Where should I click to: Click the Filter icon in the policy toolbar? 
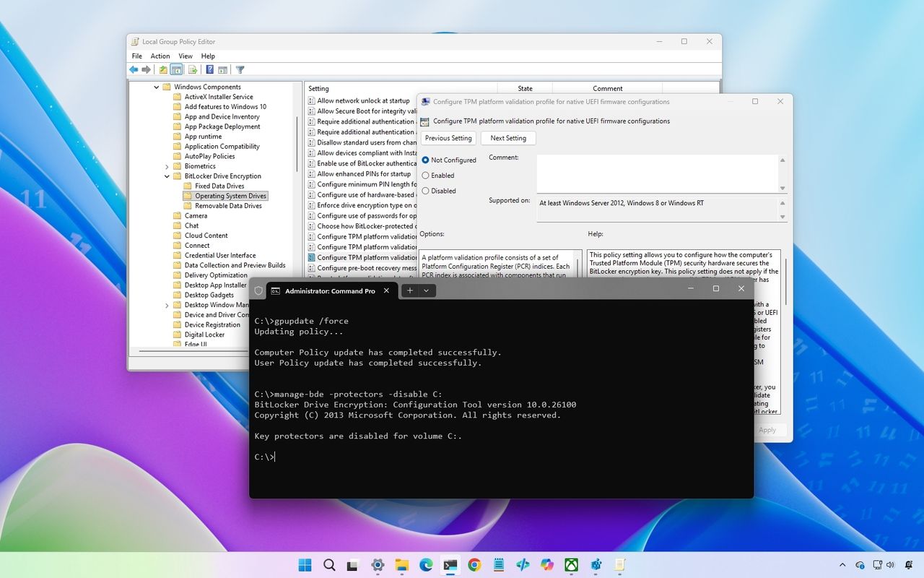point(240,69)
